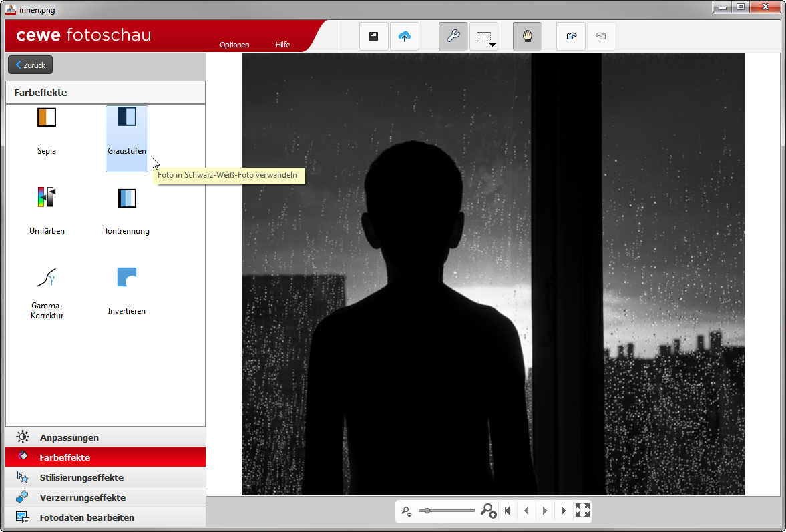Expand the Verzerrungseffekte section
Screen dimensions: 786x532
tap(82, 497)
